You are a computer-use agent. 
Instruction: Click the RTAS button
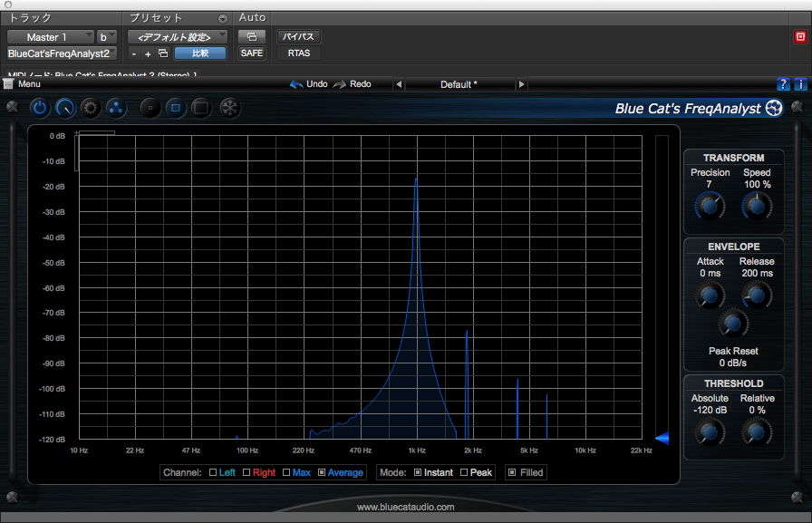(x=299, y=53)
